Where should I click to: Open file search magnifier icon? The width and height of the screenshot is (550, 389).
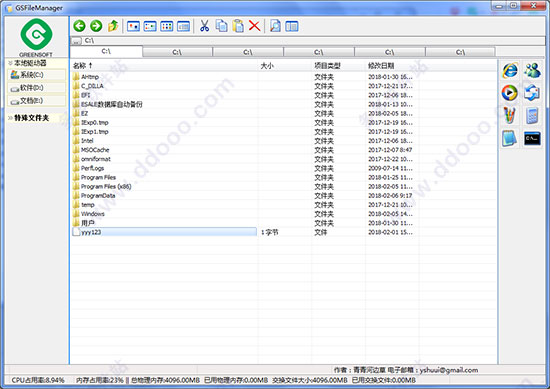pos(275,26)
